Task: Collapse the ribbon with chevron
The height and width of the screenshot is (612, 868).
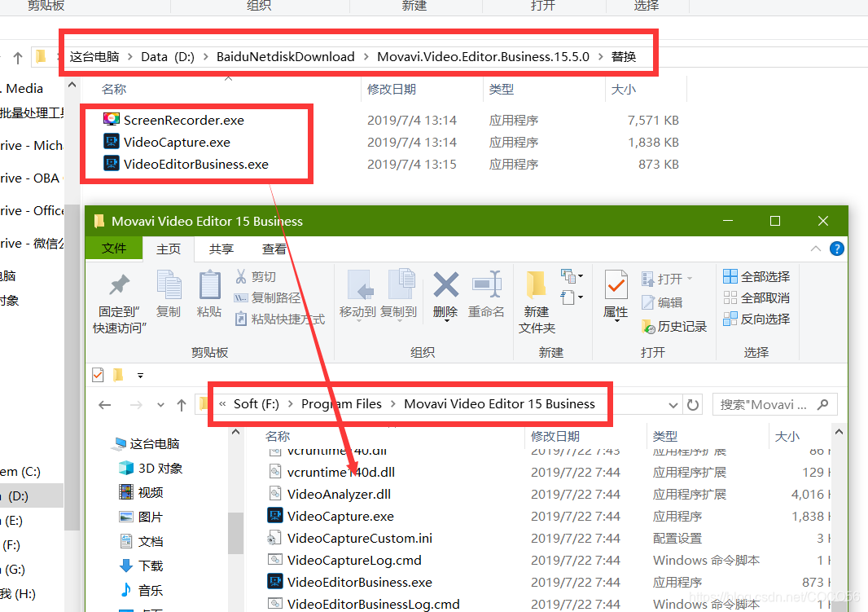Action: tap(815, 249)
